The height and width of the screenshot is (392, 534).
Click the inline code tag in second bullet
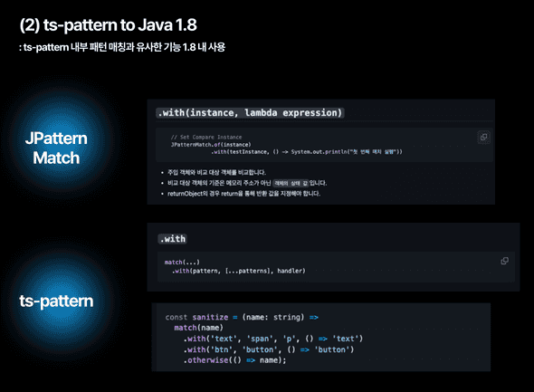(291, 183)
